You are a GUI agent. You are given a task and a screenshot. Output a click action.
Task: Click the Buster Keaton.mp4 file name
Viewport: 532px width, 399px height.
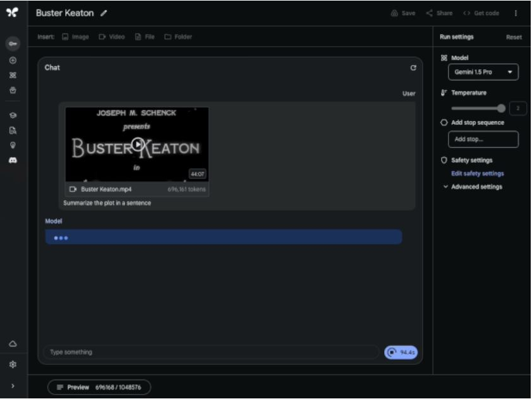point(106,189)
